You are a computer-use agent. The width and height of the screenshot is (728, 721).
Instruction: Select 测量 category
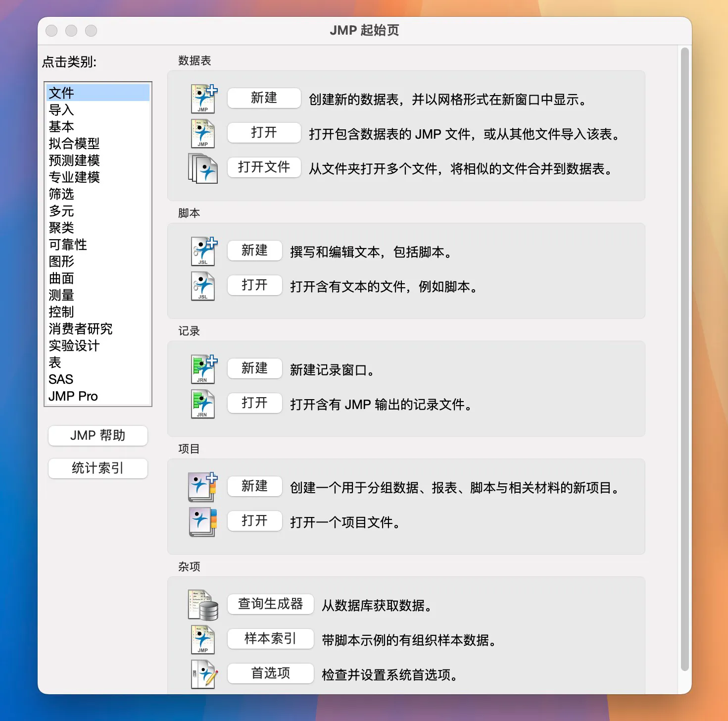tap(98, 295)
